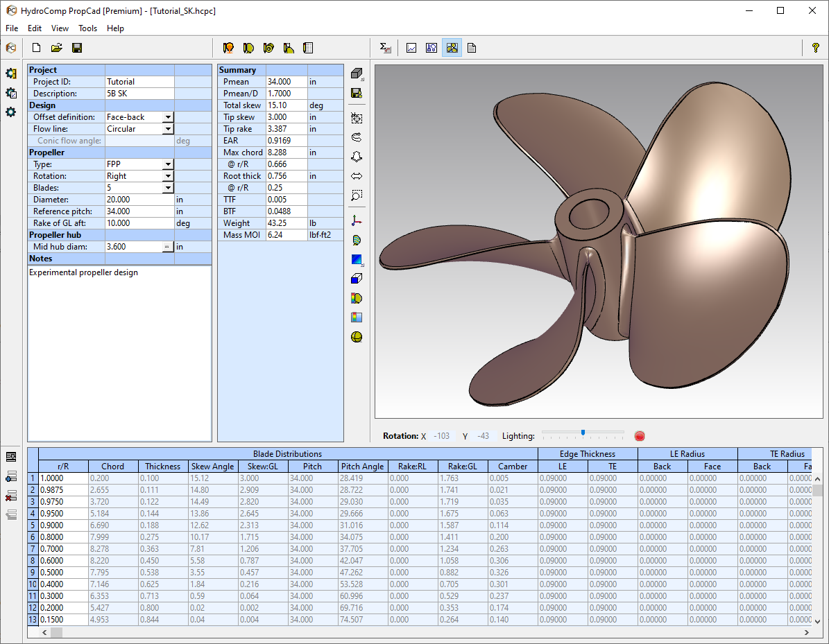Screen dimensions: 829x644
Task: Click the delete row red X icon
Action: 11,496
